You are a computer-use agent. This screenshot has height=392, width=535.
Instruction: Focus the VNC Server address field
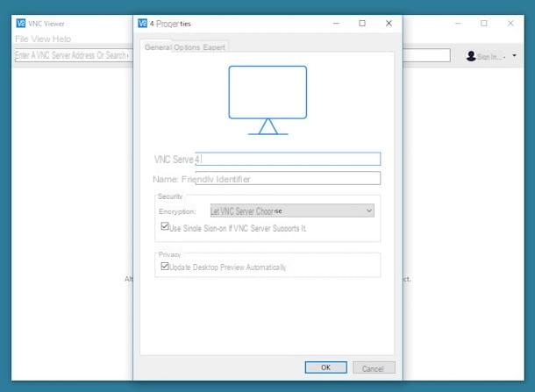[288, 159]
